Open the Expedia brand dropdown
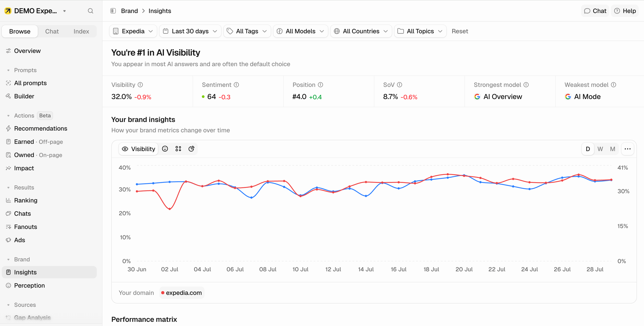Screen dimensions: 644x326 pyautogui.click(x=133, y=31)
